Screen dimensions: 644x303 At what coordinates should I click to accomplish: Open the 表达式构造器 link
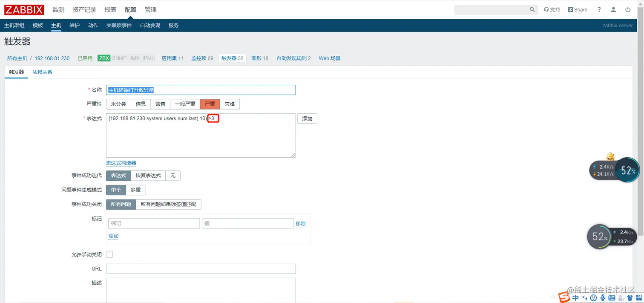coord(121,163)
